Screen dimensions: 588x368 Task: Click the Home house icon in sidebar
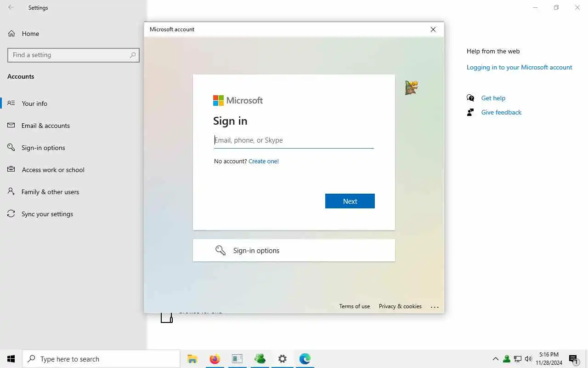[11, 34]
